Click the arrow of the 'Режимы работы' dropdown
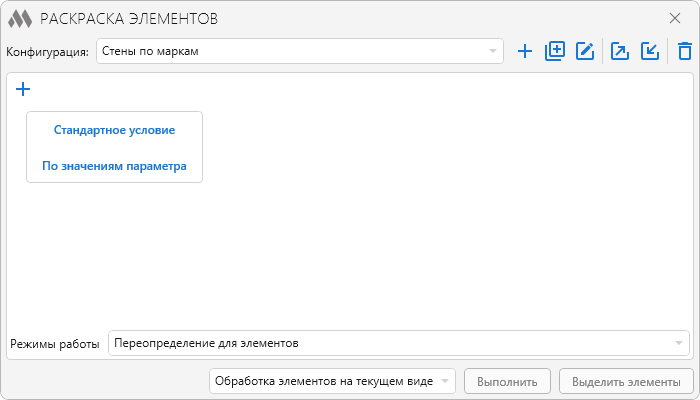This screenshot has height=400, width=700. click(x=678, y=344)
